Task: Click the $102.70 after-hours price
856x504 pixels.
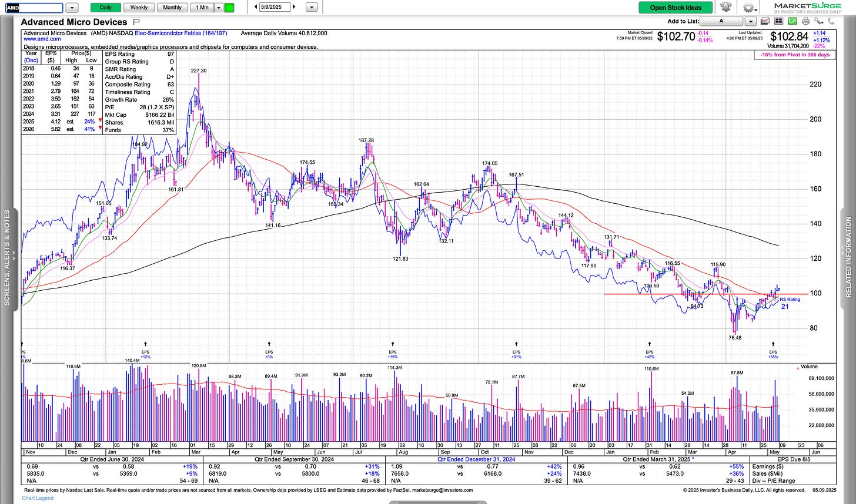Action: (x=676, y=36)
